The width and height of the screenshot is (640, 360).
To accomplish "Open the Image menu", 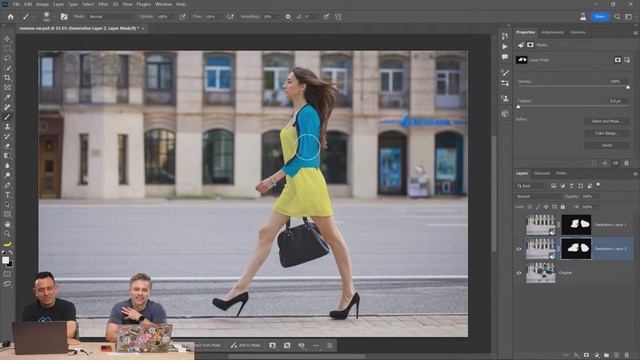I will pos(42,4).
